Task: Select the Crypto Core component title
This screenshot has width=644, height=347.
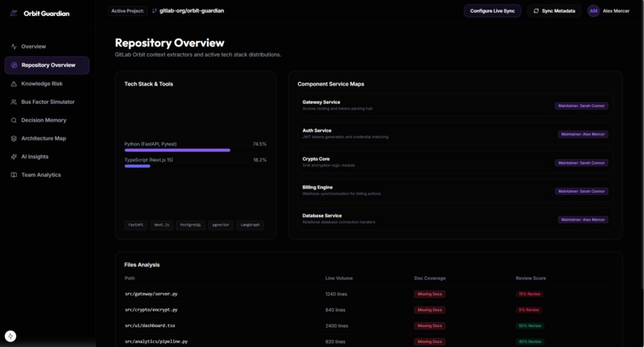Action: (x=316, y=158)
